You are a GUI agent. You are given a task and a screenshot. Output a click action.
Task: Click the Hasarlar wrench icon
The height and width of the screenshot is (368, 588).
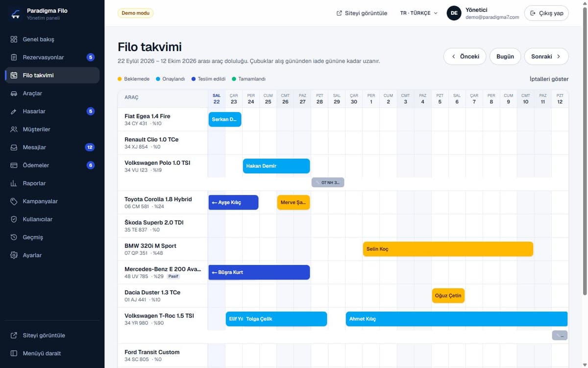point(14,111)
